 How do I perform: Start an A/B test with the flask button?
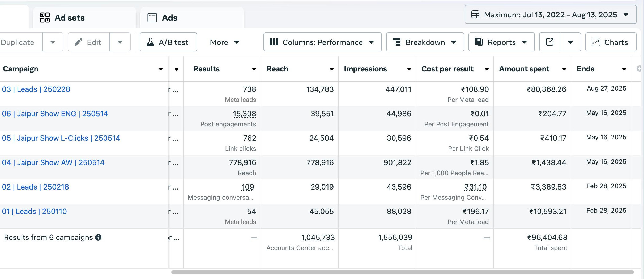168,42
